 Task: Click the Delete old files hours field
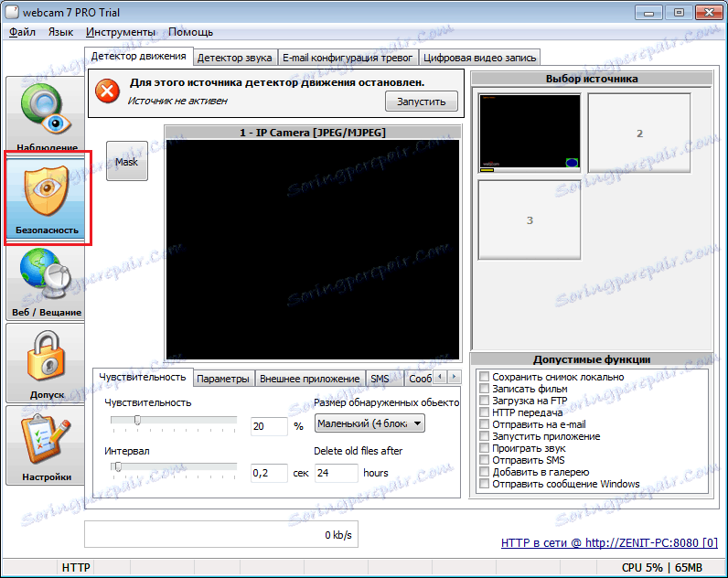(x=337, y=473)
